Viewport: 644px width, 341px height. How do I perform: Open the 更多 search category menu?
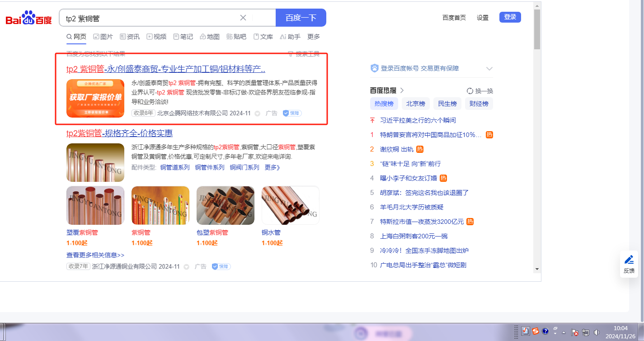point(314,37)
